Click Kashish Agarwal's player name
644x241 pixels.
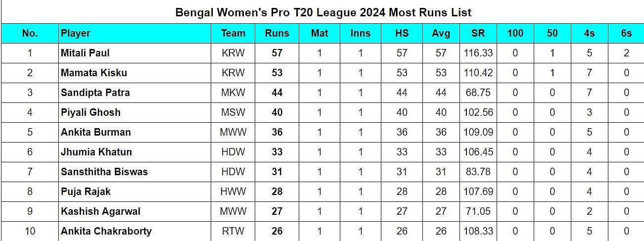(x=100, y=211)
